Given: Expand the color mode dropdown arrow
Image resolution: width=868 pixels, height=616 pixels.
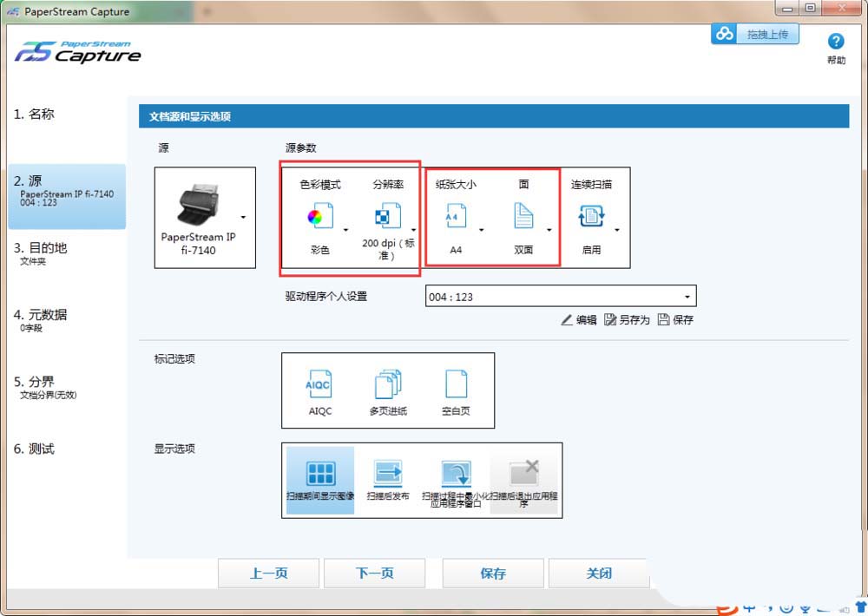Looking at the screenshot, I should coord(346,230).
